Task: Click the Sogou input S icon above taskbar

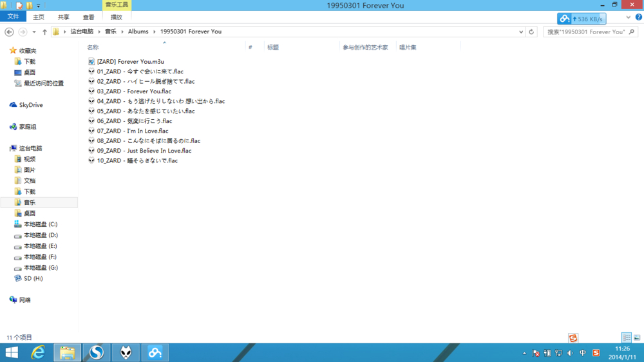Action: 573,338
